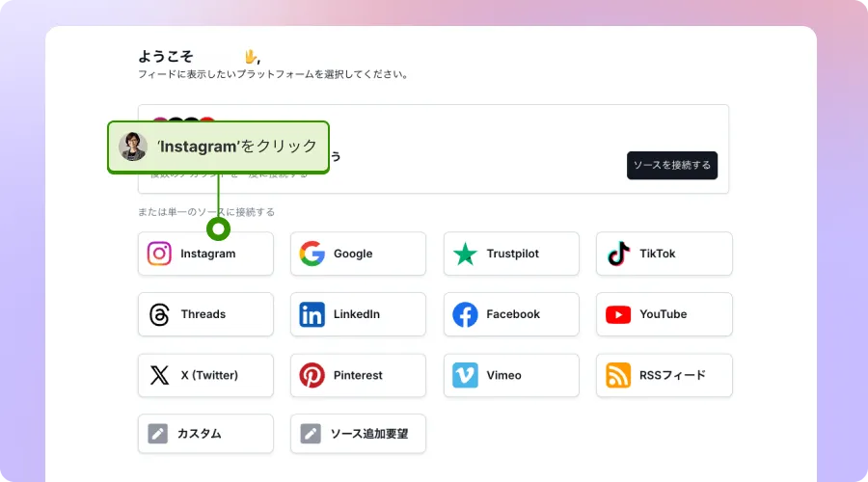Choose the TikTok text label
The height and width of the screenshot is (482, 868).
(658, 254)
